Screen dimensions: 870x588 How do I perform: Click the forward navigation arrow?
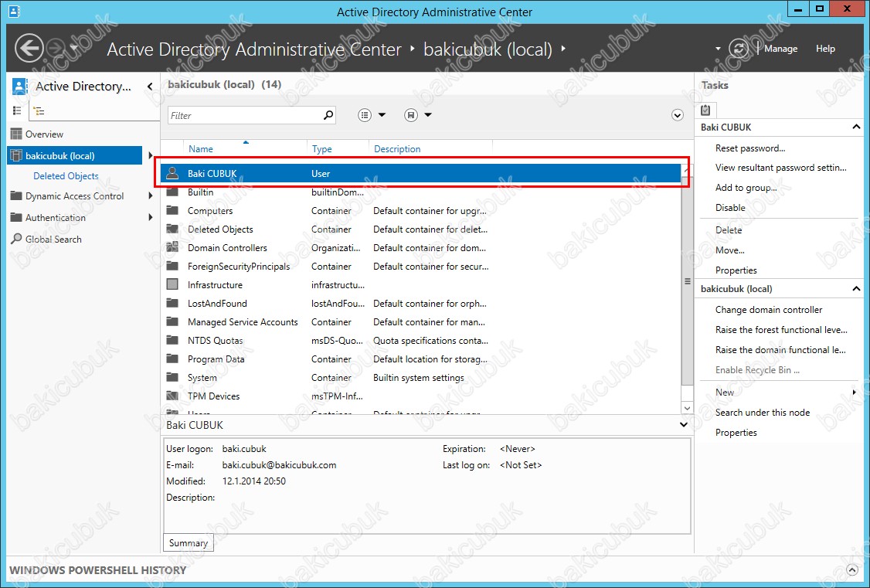(x=56, y=49)
